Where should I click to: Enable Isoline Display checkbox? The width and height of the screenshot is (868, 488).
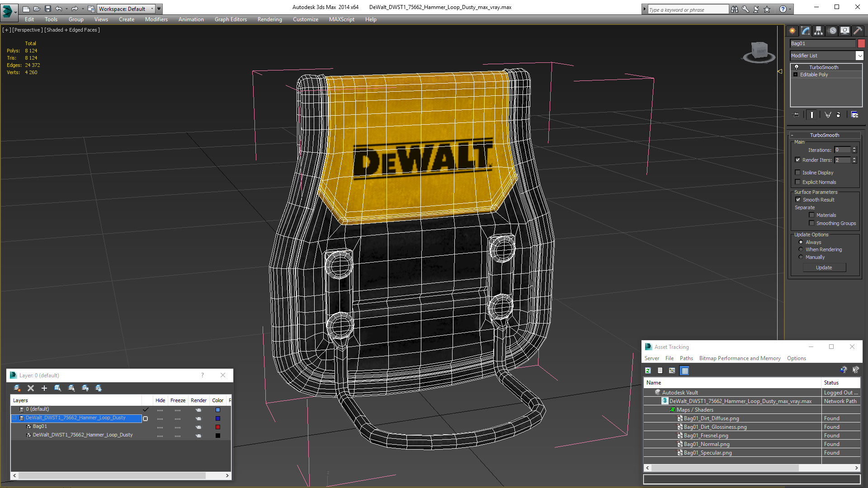point(798,172)
